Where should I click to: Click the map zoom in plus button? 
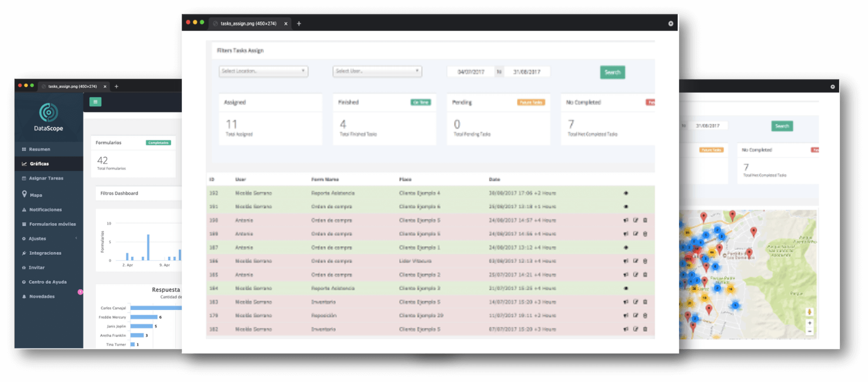tap(809, 323)
